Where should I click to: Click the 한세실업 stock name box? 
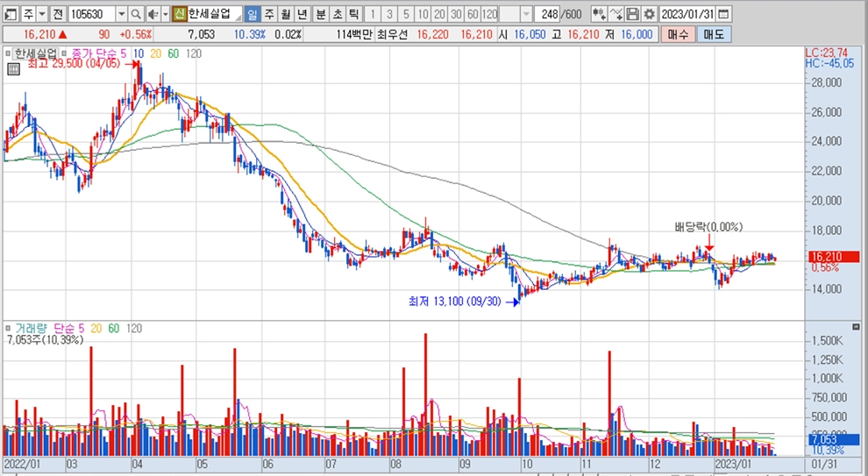(214, 14)
